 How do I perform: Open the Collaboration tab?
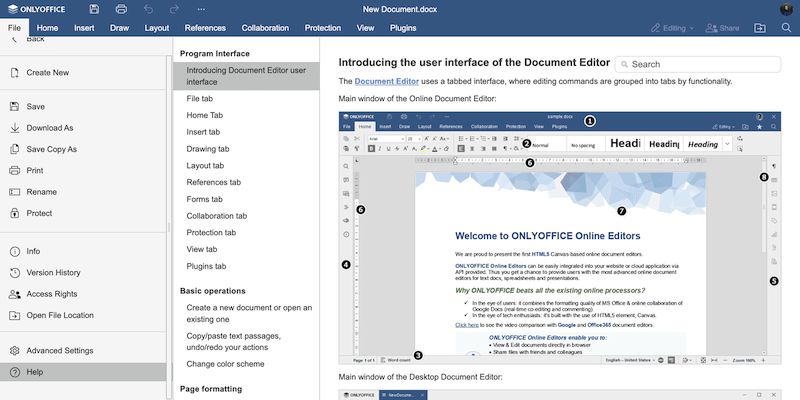(x=265, y=28)
